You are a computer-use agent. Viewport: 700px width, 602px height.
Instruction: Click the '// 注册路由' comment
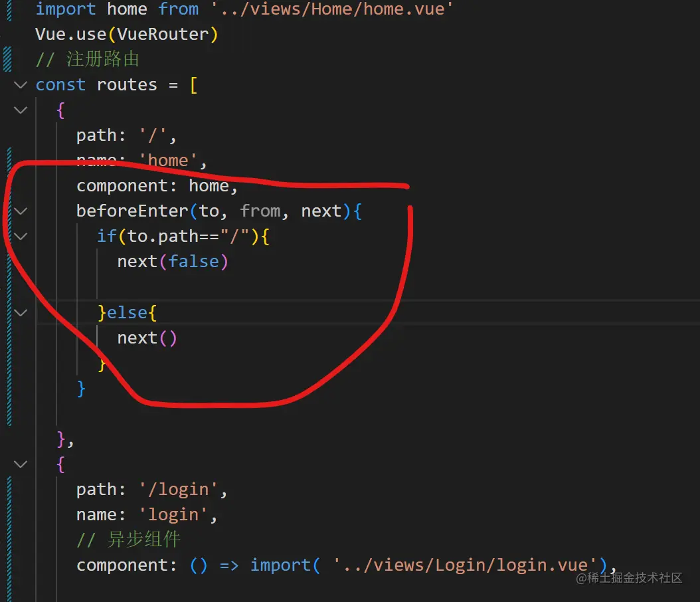click(88, 59)
